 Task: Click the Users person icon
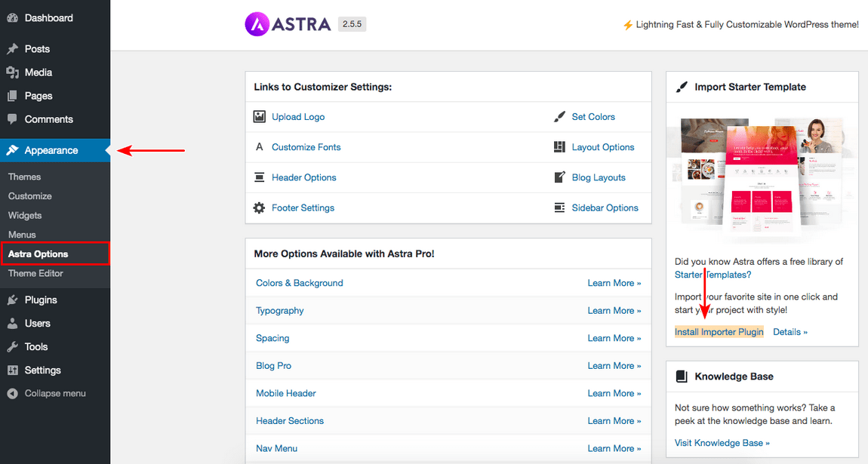(x=12, y=324)
